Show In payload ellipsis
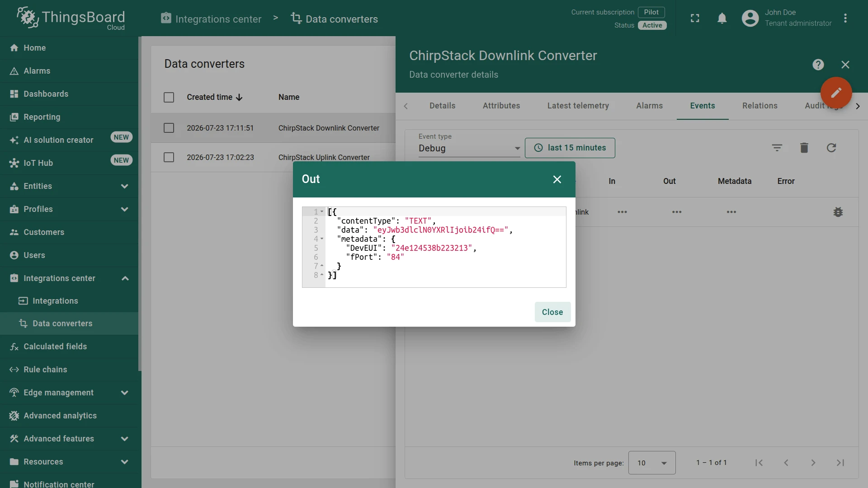 click(622, 212)
